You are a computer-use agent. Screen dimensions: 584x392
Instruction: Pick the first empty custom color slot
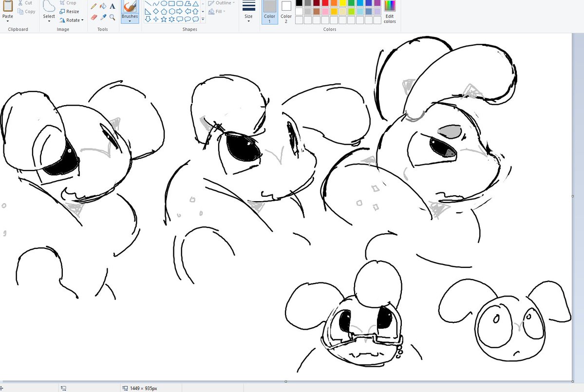coord(299,20)
